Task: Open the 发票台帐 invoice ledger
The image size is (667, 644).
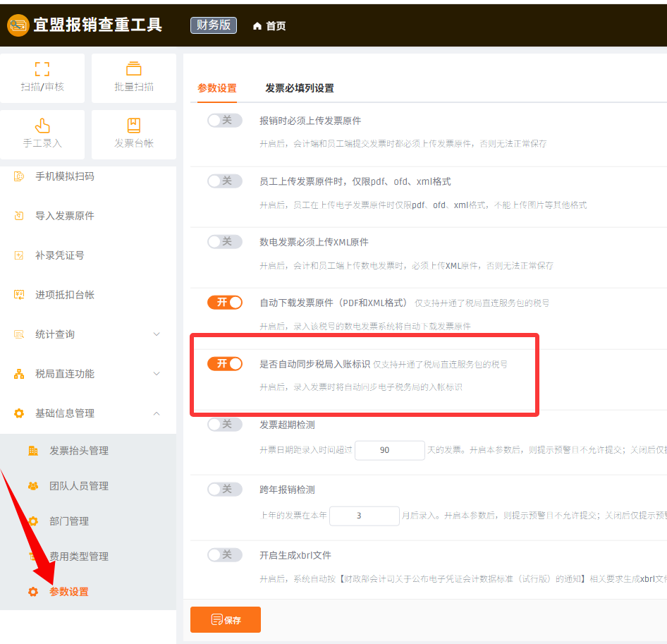Action: tap(134, 134)
